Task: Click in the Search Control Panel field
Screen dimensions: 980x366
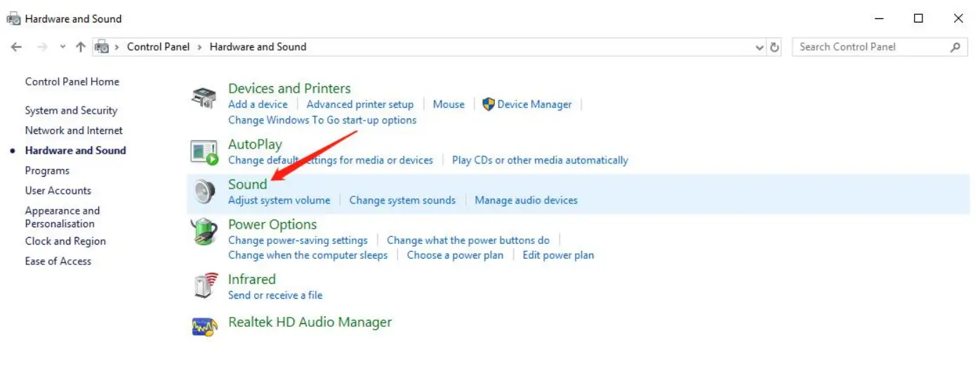Action: (870, 47)
